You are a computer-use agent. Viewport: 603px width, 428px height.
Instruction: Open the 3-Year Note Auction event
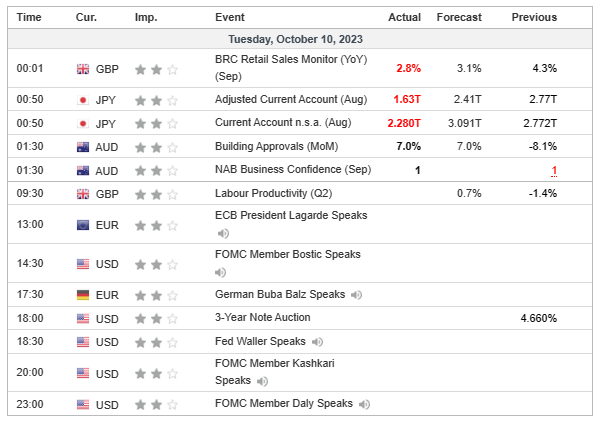click(x=262, y=318)
